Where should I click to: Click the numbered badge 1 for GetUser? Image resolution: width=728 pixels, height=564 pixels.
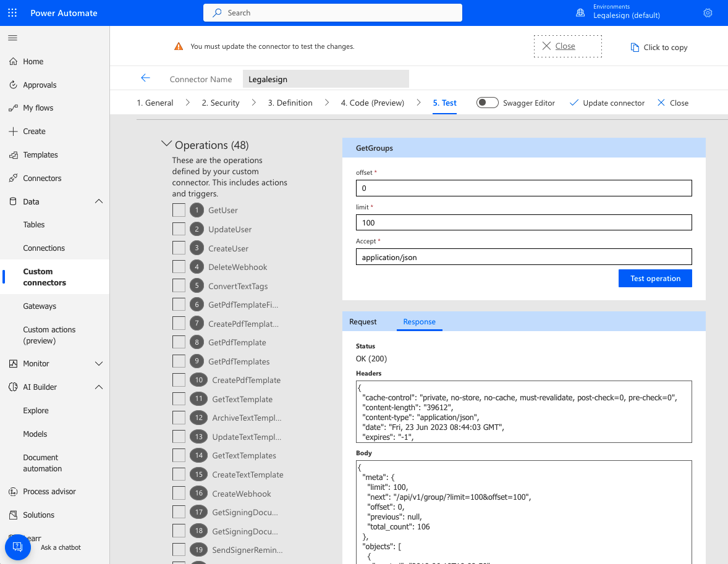point(197,210)
